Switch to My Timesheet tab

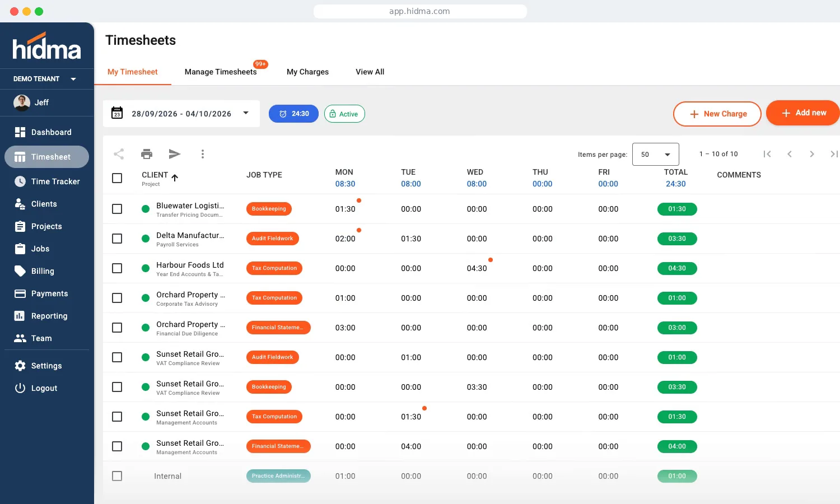coord(133,72)
